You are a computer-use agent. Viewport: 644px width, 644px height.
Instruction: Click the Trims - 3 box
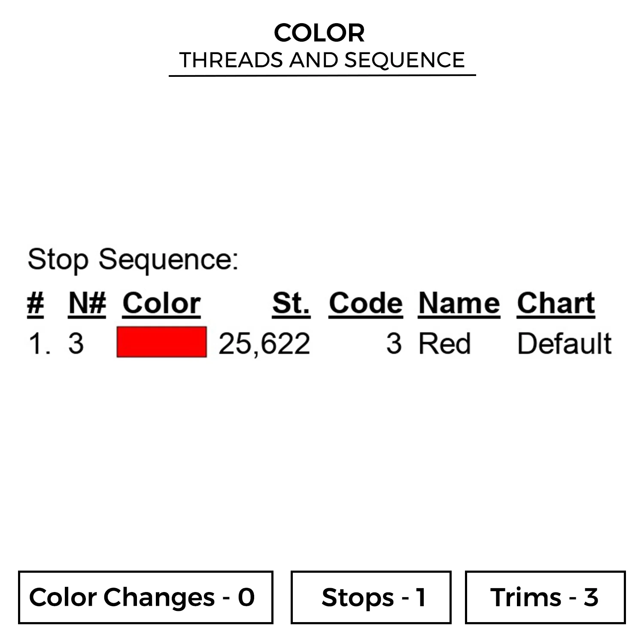(x=545, y=597)
